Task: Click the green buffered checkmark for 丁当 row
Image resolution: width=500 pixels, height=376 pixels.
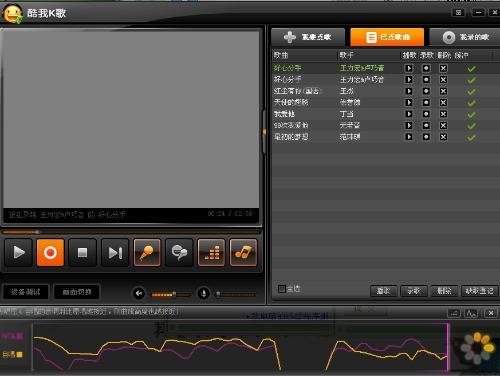Action: (x=471, y=114)
